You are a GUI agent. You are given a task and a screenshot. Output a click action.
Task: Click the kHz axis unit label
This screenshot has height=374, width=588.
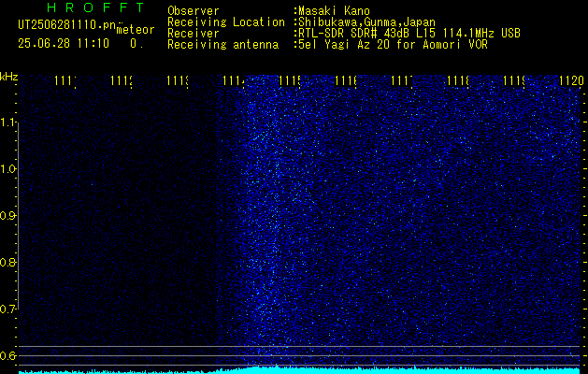coord(8,78)
